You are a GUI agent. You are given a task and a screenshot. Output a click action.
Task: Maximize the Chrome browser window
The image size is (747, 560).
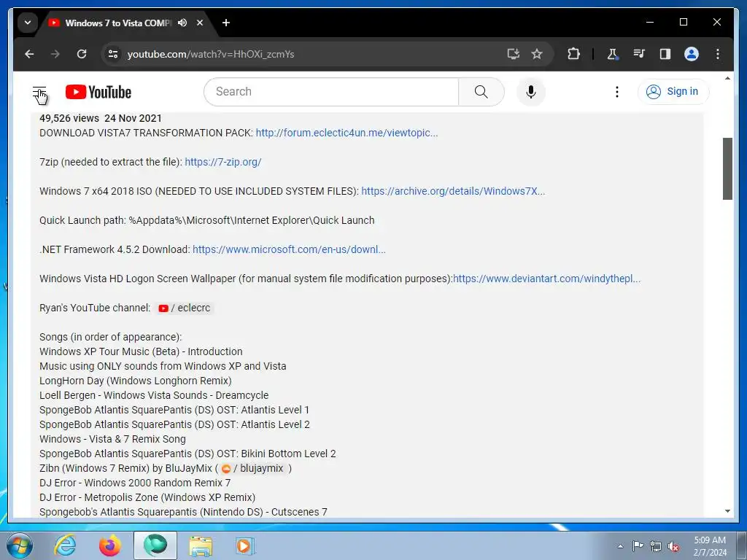[x=683, y=22]
